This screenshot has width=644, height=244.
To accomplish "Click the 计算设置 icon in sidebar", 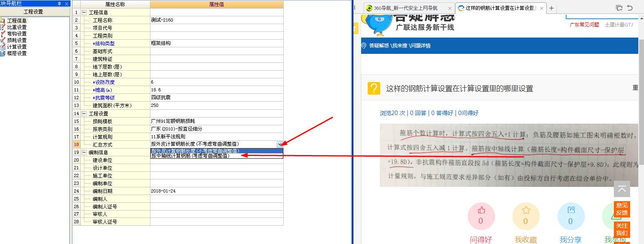I will (2, 47).
